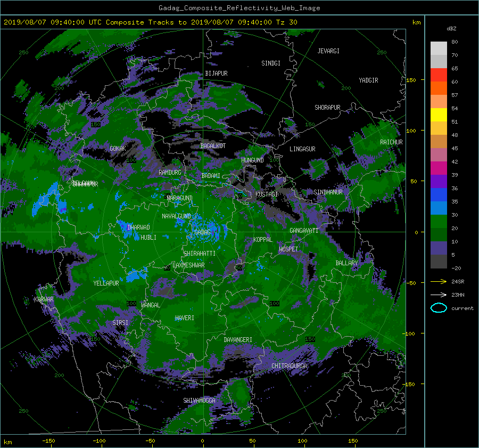Click the HUBLI city label
The height and width of the screenshot is (448, 479).
tap(148, 237)
